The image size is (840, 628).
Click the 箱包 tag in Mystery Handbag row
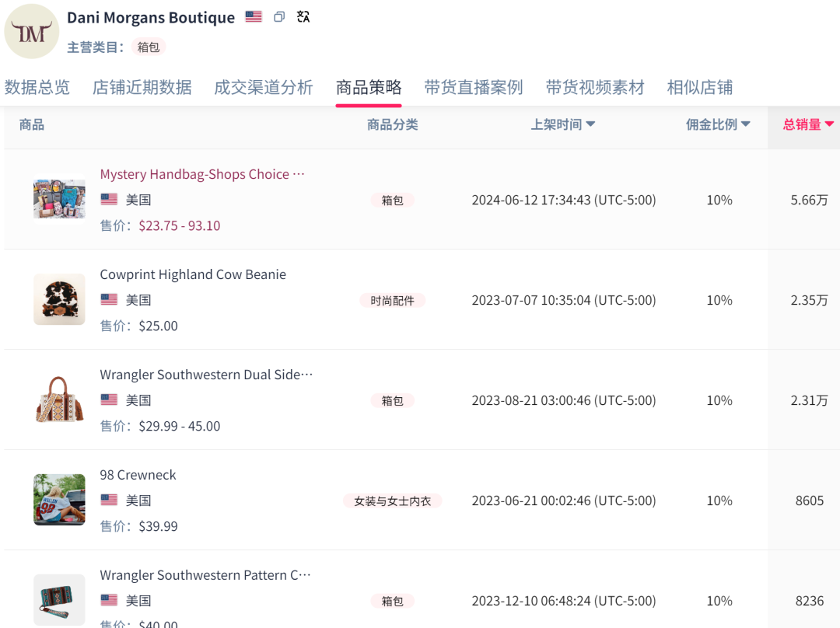[392, 201]
